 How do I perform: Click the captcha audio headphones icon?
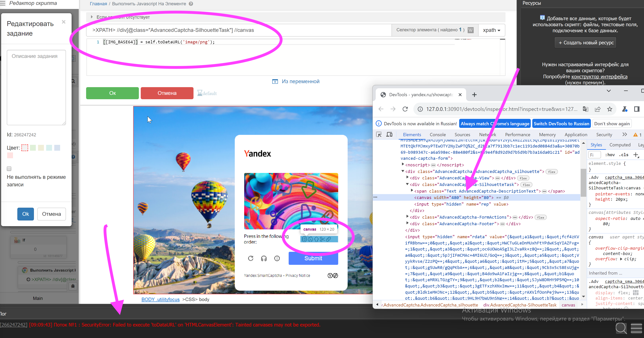click(x=264, y=258)
